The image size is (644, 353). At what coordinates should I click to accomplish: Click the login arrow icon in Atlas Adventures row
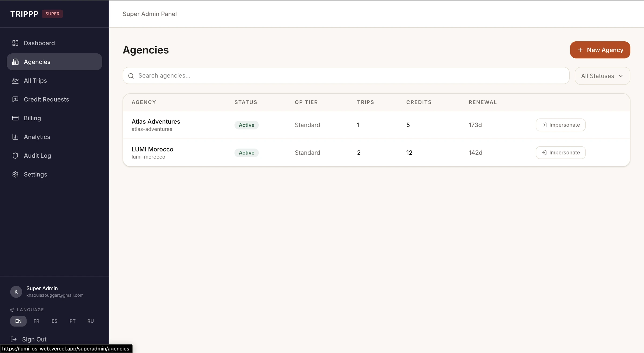pos(544,125)
